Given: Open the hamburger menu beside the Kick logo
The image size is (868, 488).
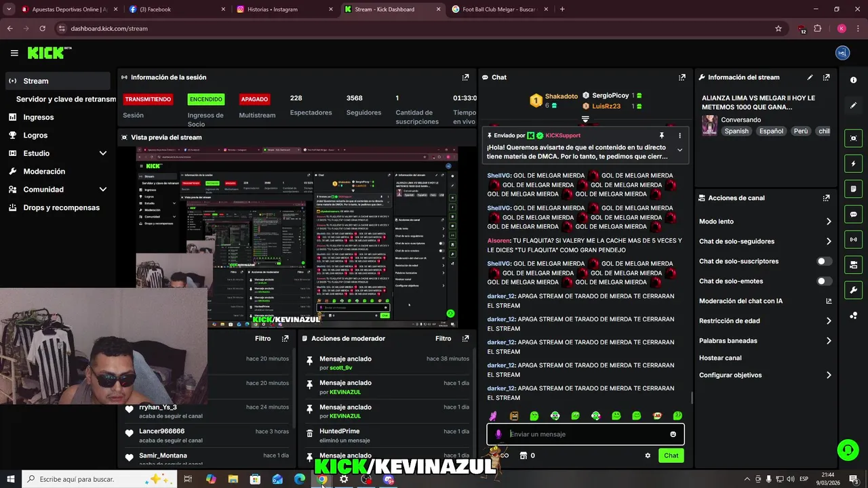Looking at the screenshot, I should click(14, 53).
